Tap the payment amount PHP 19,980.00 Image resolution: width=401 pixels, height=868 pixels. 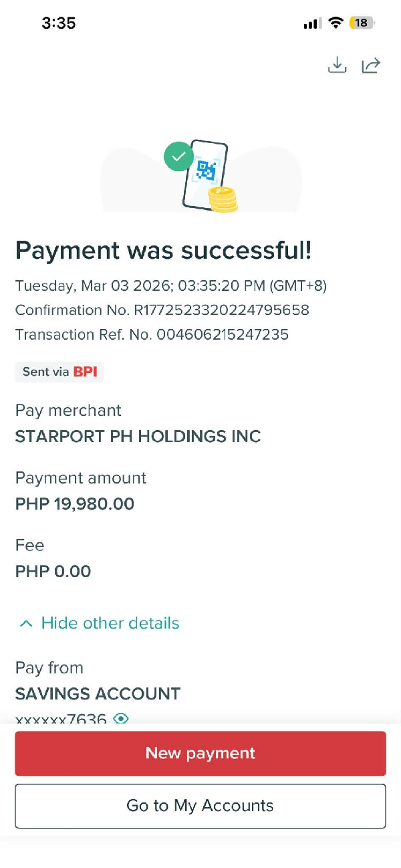pyautogui.click(x=75, y=504)
